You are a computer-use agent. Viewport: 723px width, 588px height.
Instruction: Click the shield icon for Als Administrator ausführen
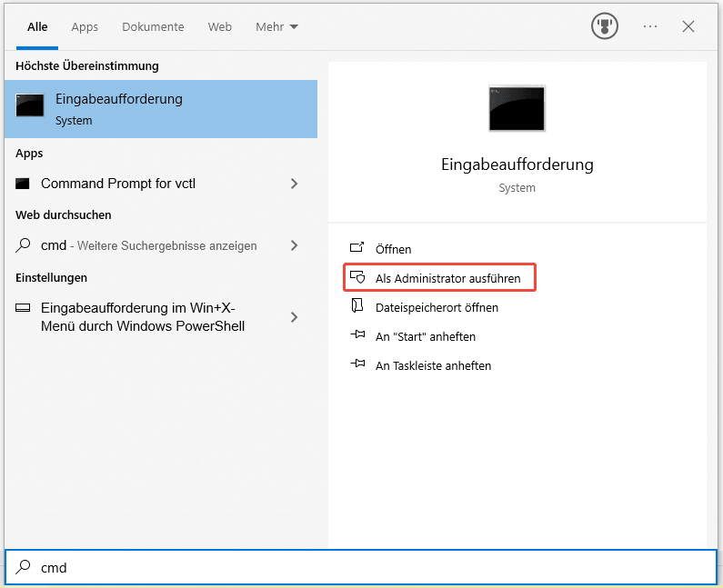tap(357, 277)
